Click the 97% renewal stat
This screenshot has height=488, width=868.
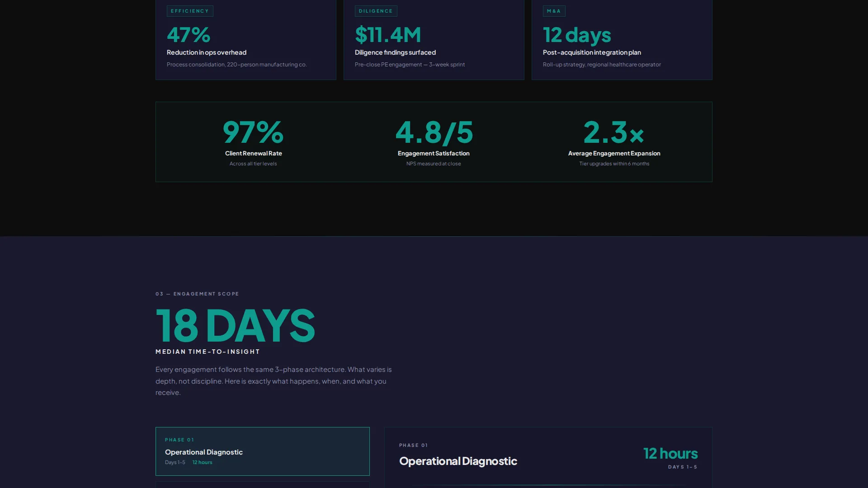[253, 132]
